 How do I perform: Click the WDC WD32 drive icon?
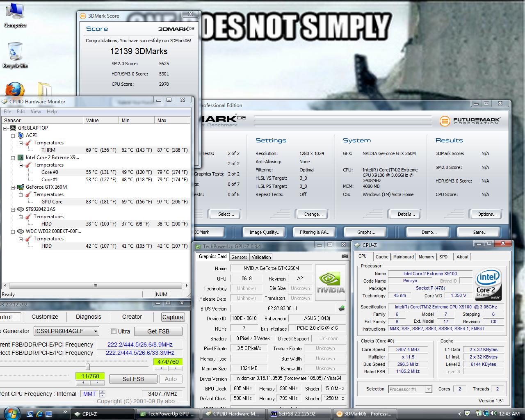(x=20, y=231)
